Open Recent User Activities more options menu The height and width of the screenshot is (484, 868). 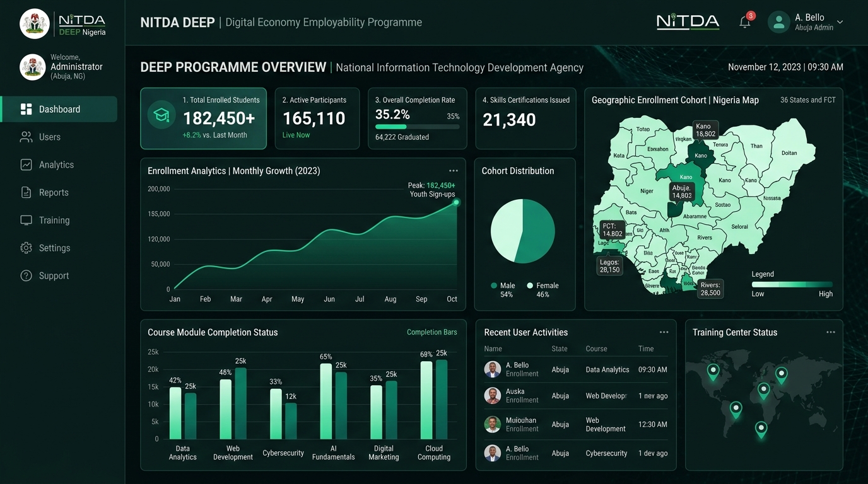[x=664, y=332]
